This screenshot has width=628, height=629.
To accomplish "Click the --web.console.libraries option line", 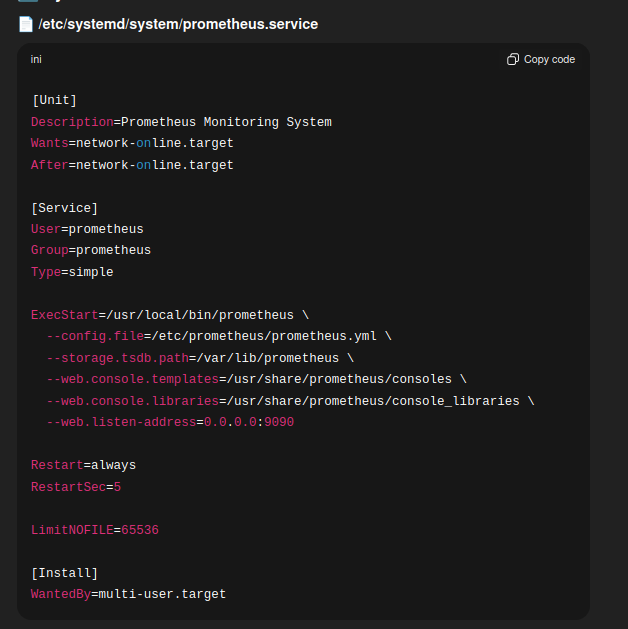I will (x=290, y=401).
